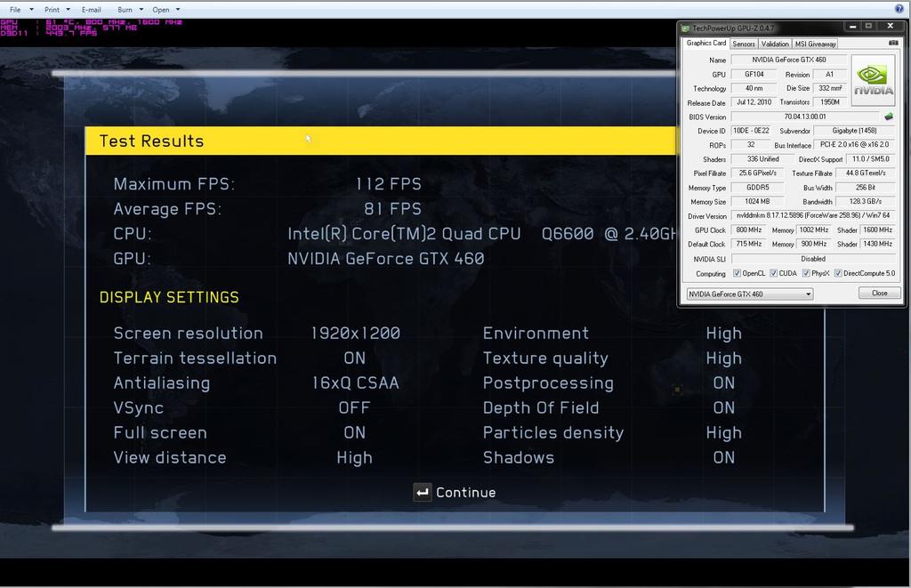Click the '128.3 GB/s' Bandwidth value
911x588 pixels.
pyautogui.click(x=865, y=202)
